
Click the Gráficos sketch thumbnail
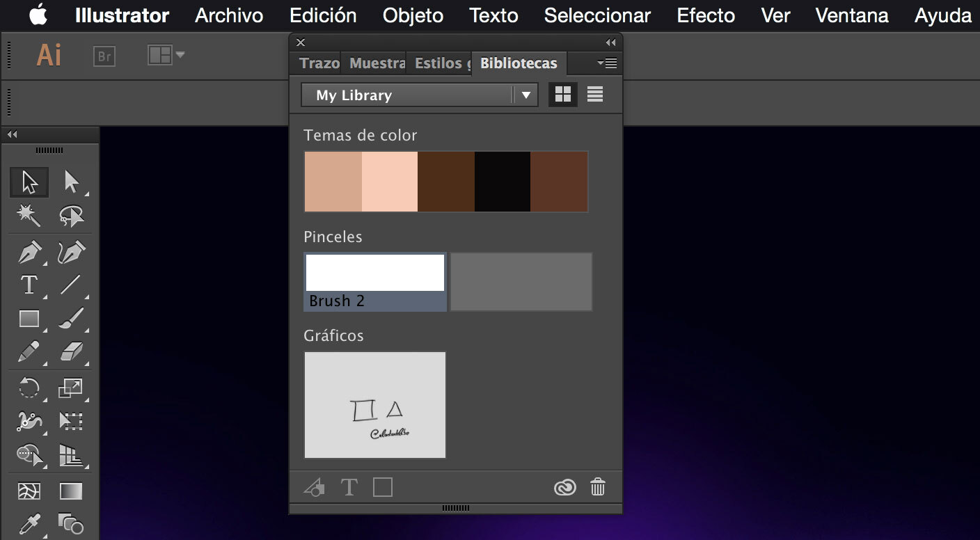pyautogui.click(x=375, y=405)
